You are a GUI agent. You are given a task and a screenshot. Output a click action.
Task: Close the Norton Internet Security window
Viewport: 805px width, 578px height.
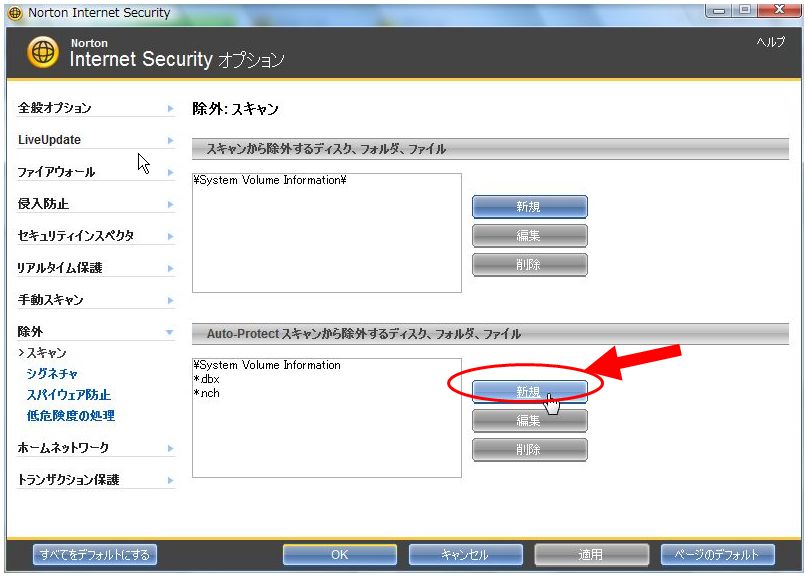[x=779, y=10]
